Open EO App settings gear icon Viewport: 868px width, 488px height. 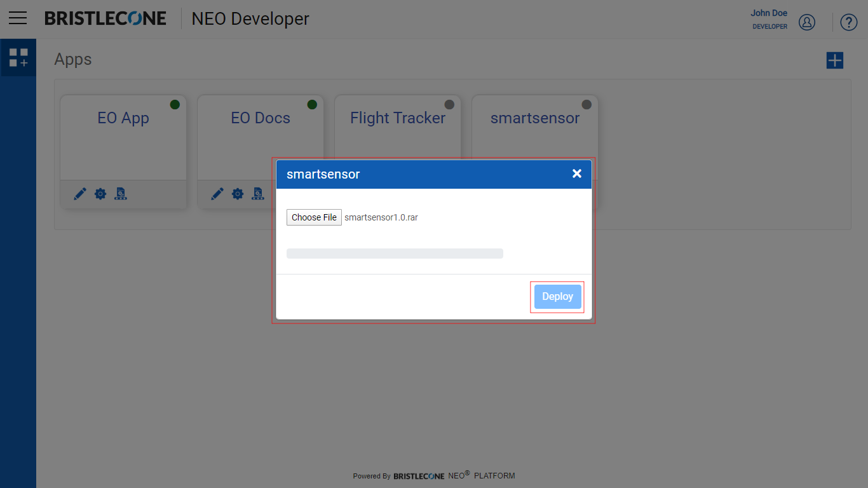coord(100,194)
